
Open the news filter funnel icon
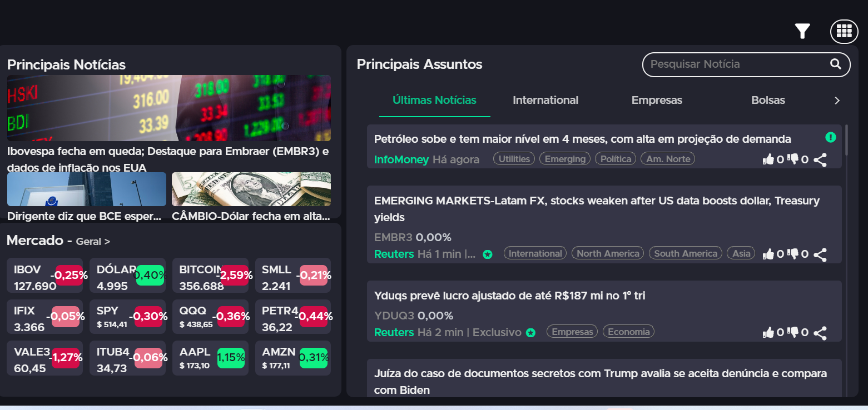pyautogui.click(x=802, y=32)
